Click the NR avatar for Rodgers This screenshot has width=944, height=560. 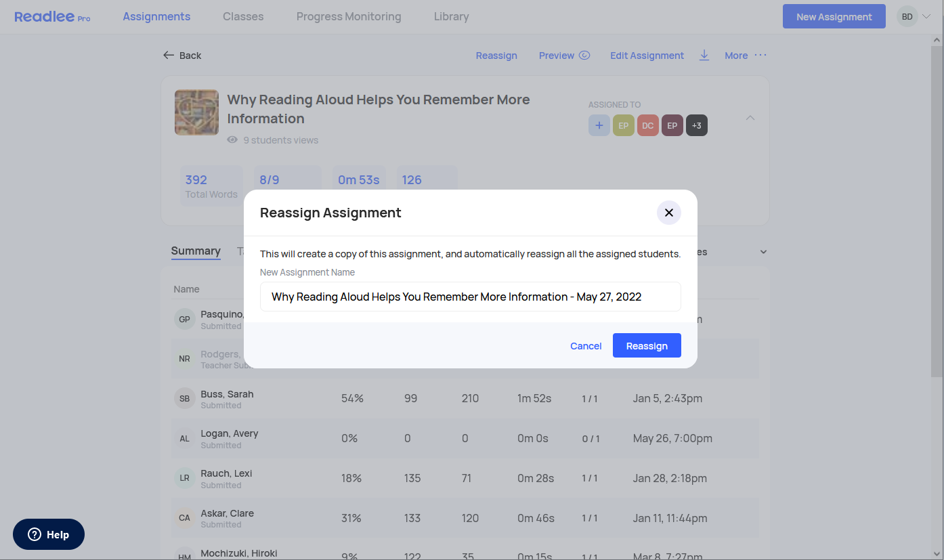(185, 359)
